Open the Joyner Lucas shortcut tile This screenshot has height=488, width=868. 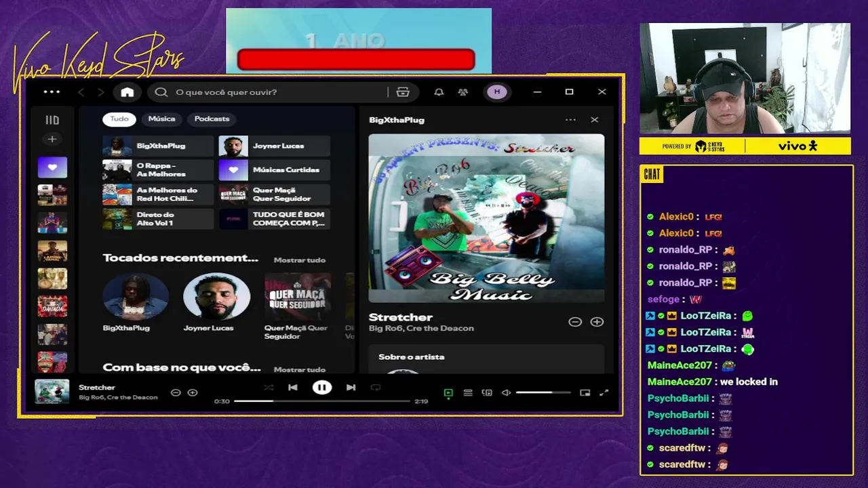275,146
